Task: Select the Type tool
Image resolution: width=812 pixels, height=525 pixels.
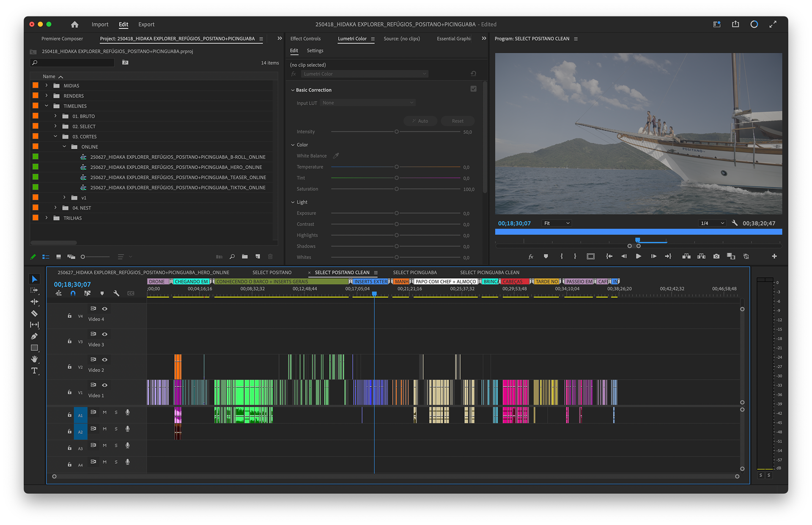Action: (34, 371)
